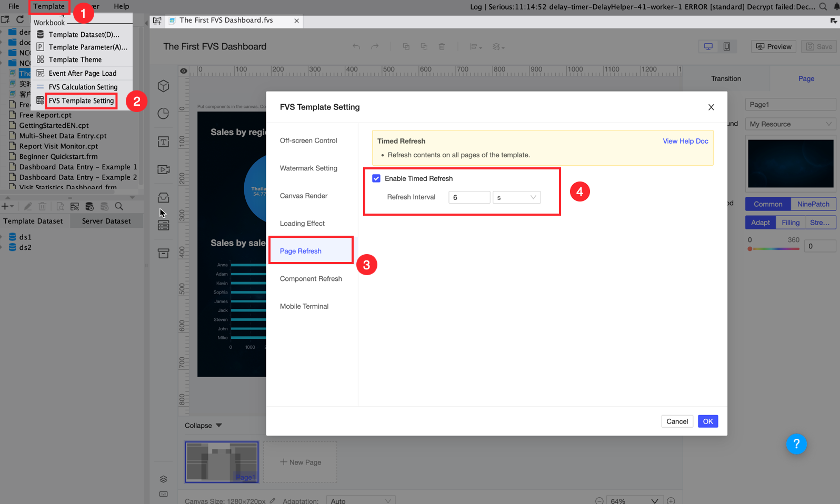This screenshot has width=840, height=504.
Task: Select the Filling fill option
Action: tap(791, 223)
